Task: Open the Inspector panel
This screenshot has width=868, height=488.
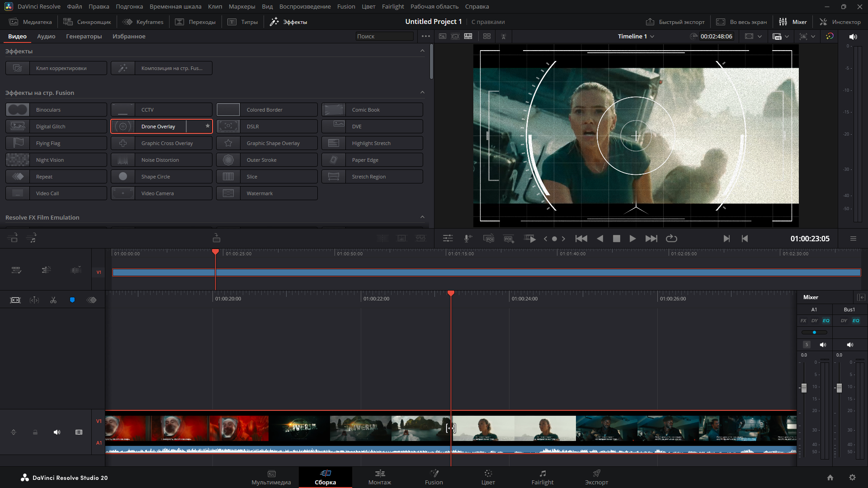Action: pyautogui.click(x=840, y=22)
